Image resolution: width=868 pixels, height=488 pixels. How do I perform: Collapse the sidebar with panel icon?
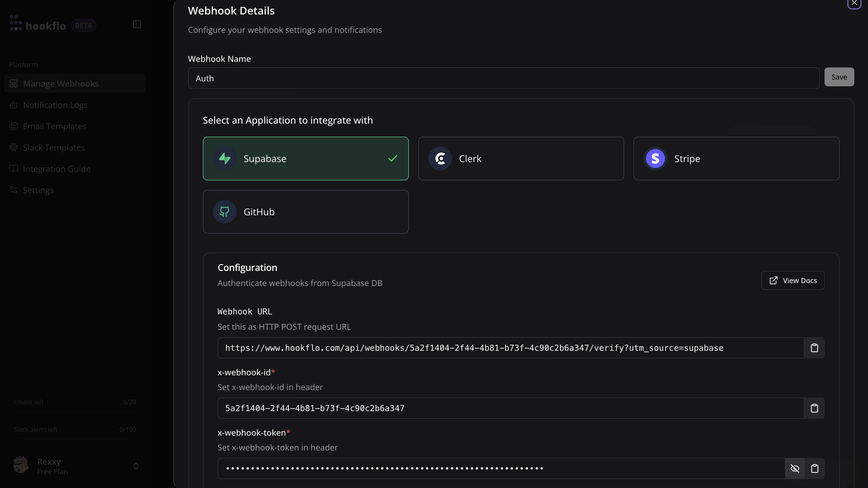point(137,24)
